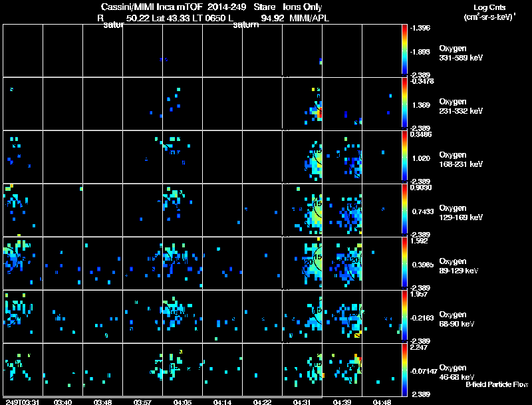532x405 pixels.
Task: Click the 0.7433 color scale value
Action: coord(423,211)
